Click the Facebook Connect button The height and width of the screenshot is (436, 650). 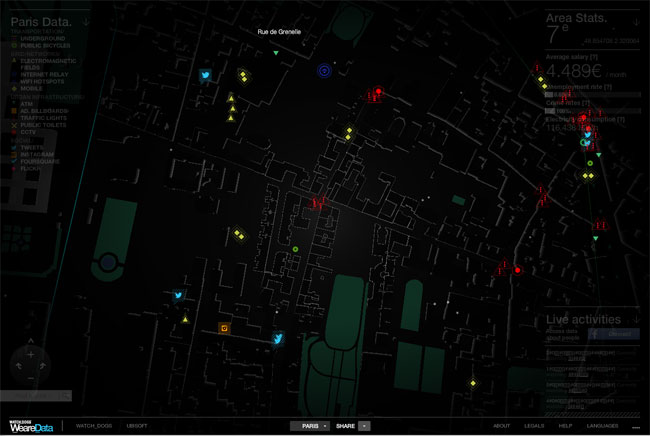pos(610,334)
